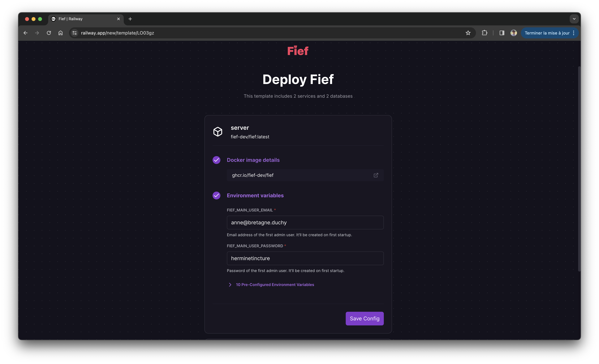Open the browser extensions puzzle icon
The height and width of the screenshot is (364, 599).
click(x=484, y=33)
